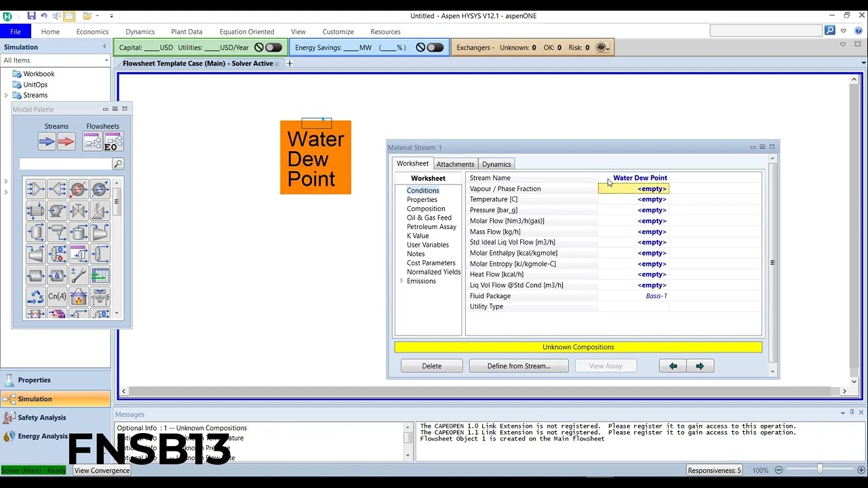This screenshot has height=488, width=868.
Task: Open the quick access open-folder dropdown arrow
Action: pyautogui.click(x=98, y=16)
